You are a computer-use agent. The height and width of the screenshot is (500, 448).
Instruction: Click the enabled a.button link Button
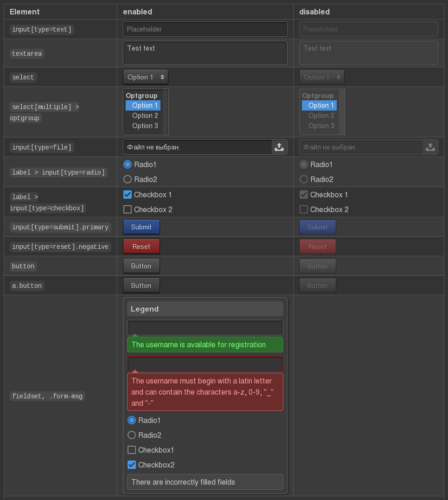coord(141,286)
